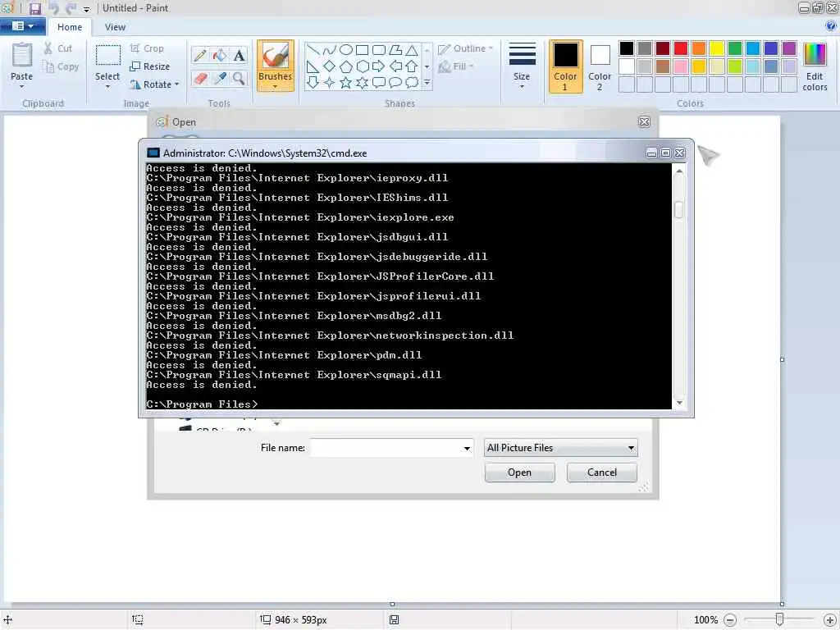
Task: Select the Magnifier tool
Action: (x=239, y=78)
